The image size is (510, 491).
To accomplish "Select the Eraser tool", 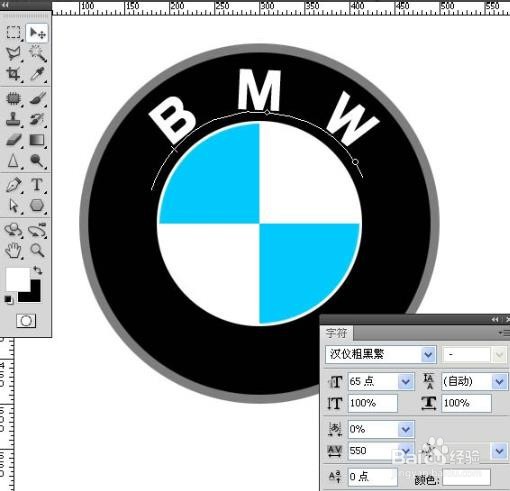I will click(13, 140).
